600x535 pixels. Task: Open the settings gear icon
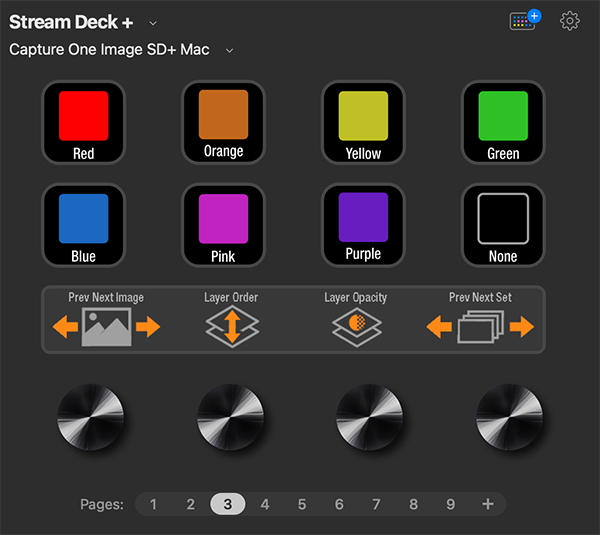pos(570,21)
